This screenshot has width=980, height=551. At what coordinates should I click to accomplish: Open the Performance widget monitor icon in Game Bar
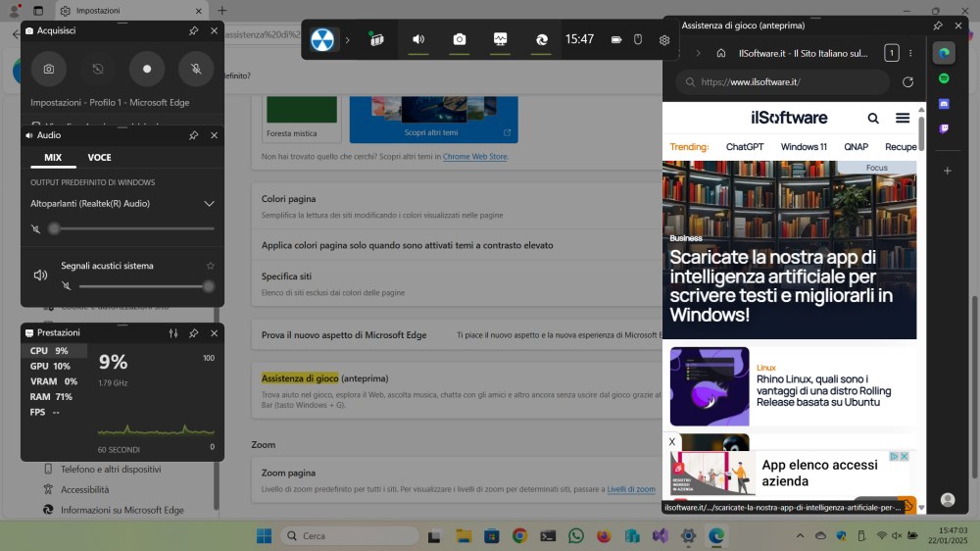tap(500, 39)
